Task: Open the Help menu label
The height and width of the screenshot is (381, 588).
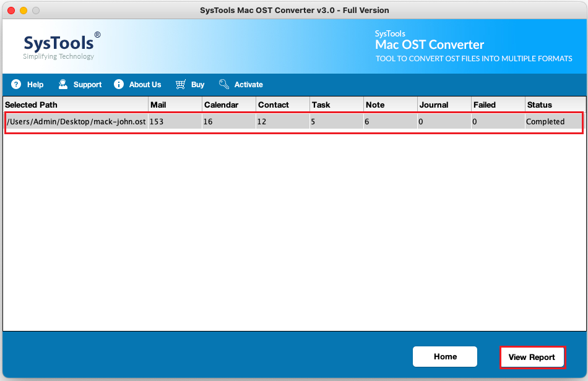Action: tap(35, 85)
